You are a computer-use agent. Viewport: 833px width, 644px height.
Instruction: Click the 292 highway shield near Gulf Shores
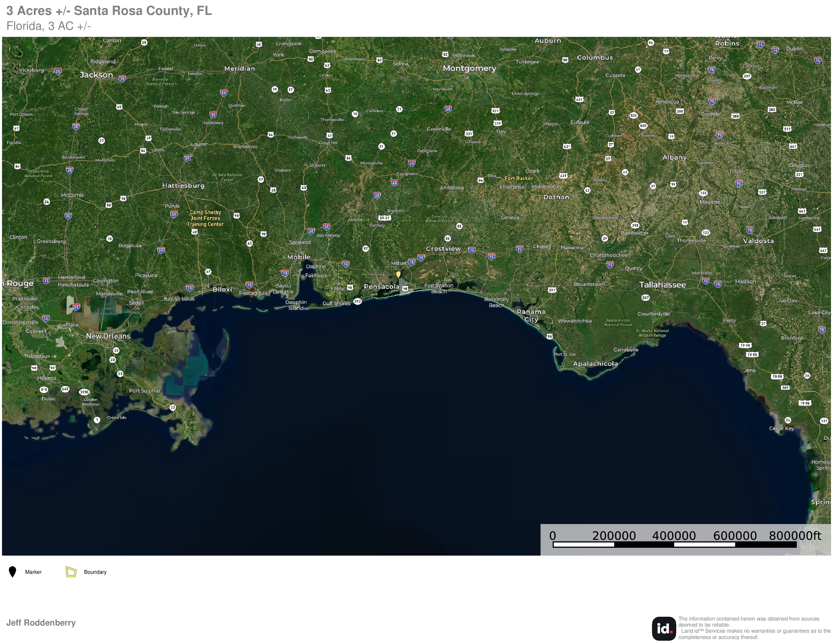(357, 301)
